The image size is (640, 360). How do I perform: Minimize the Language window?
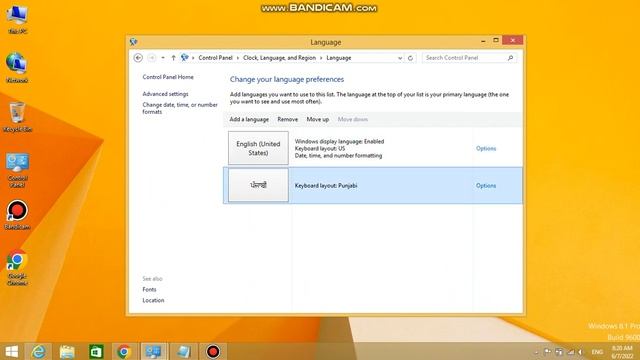[483, 41]
